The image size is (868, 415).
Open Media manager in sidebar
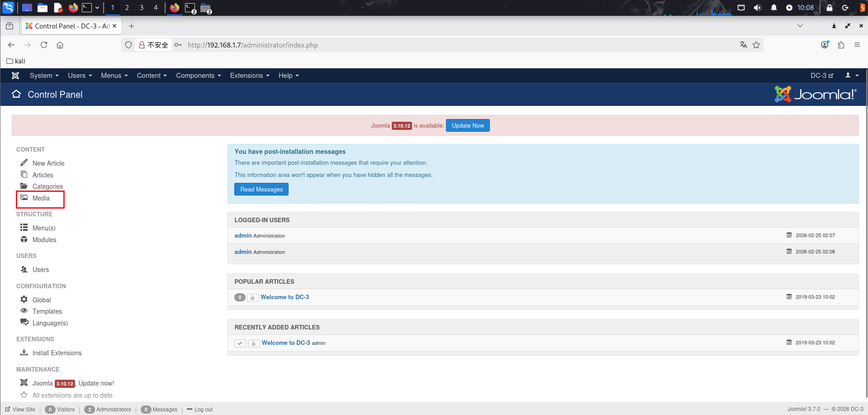[41, 198]
